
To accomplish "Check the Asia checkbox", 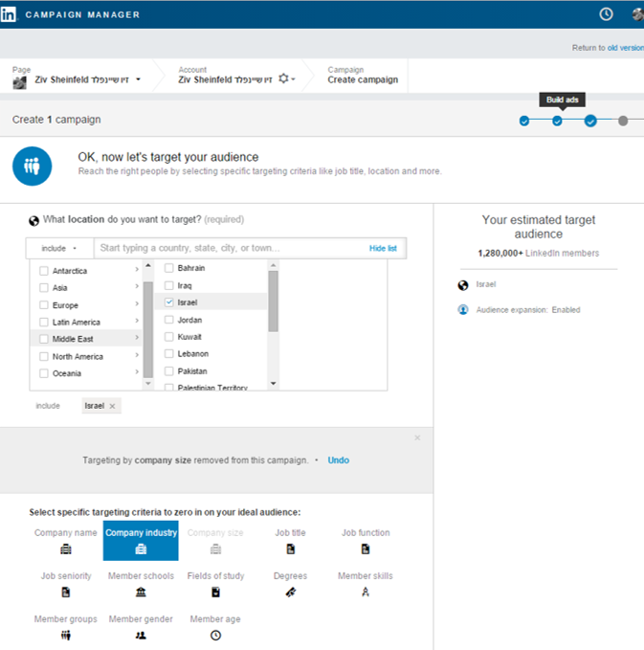I will tap(43, 288).
